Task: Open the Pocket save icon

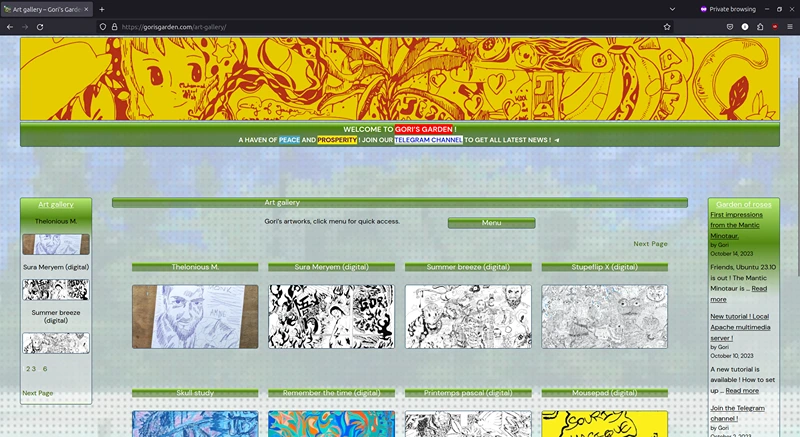Action: (x=730, y=27)
